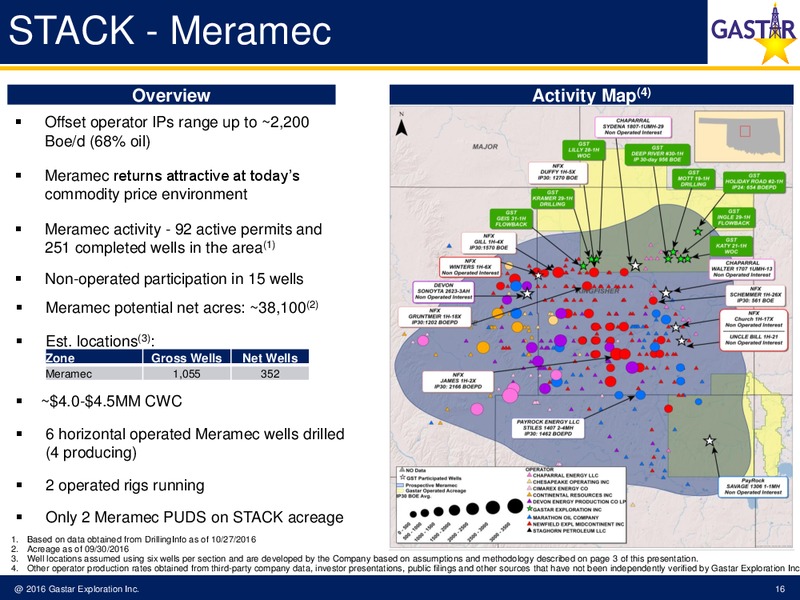Click the 'Net Wells' table header
800x600 pixels.
[270, 357]
